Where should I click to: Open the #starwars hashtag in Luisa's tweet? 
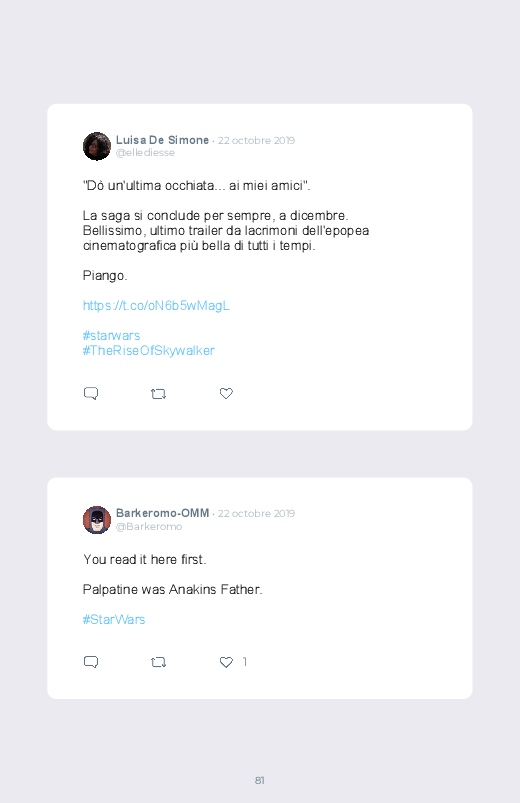tap(111, 335)
